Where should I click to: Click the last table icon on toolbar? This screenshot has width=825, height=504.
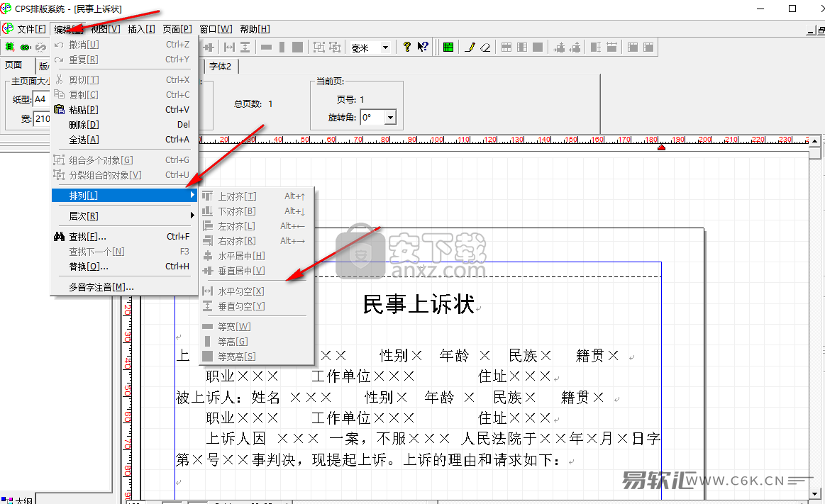click(649, 47)
